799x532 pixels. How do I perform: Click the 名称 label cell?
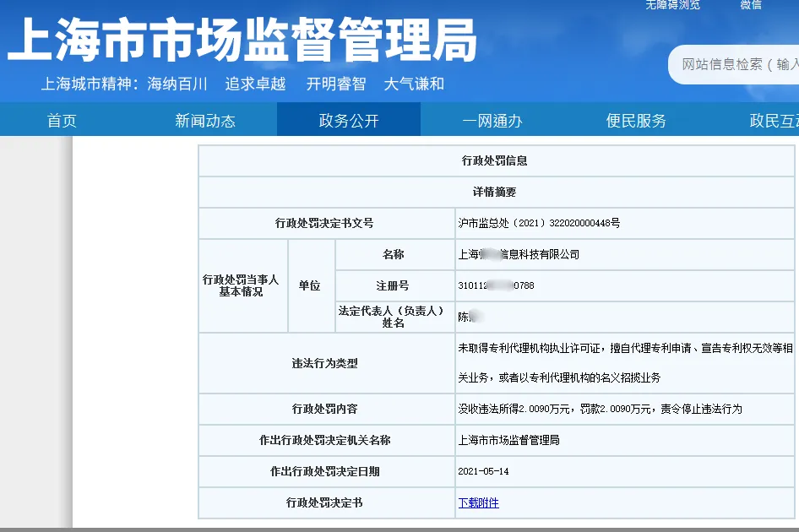coord(394,254)
